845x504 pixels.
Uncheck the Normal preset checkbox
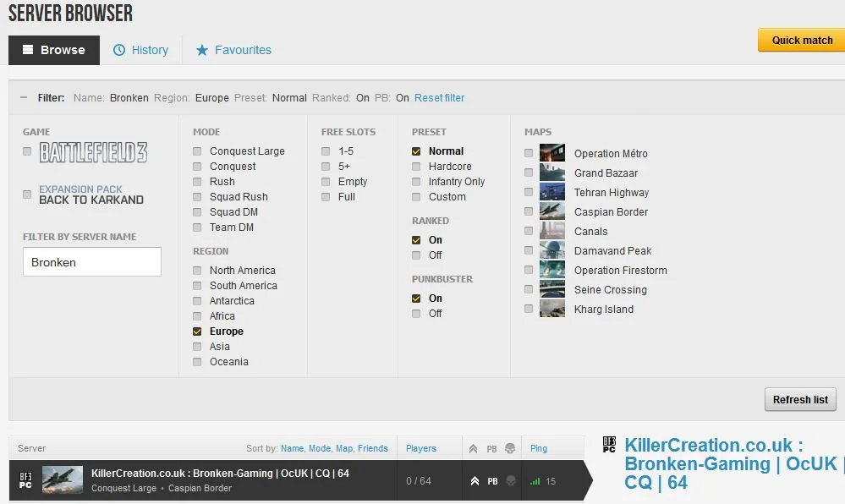click(x=416, y=151)
